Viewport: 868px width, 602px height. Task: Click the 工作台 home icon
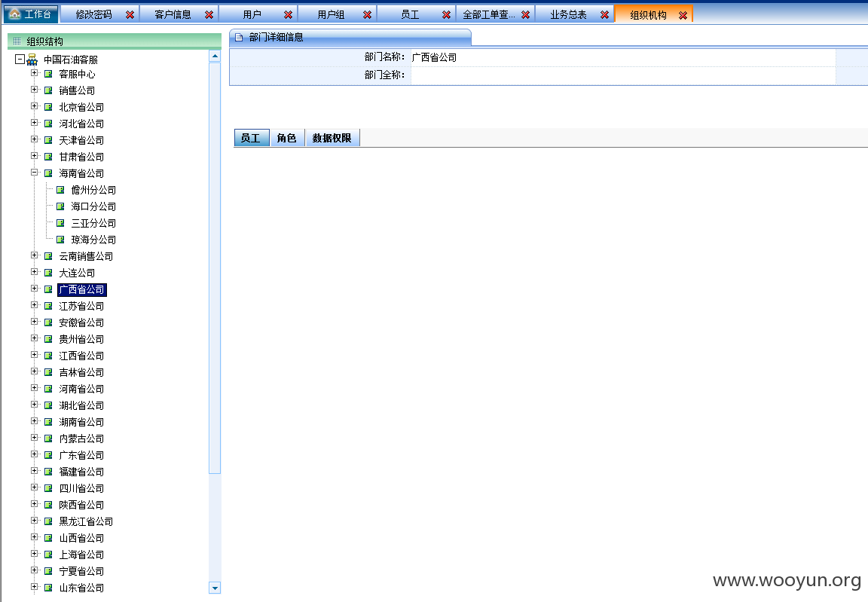click(15, 14)
